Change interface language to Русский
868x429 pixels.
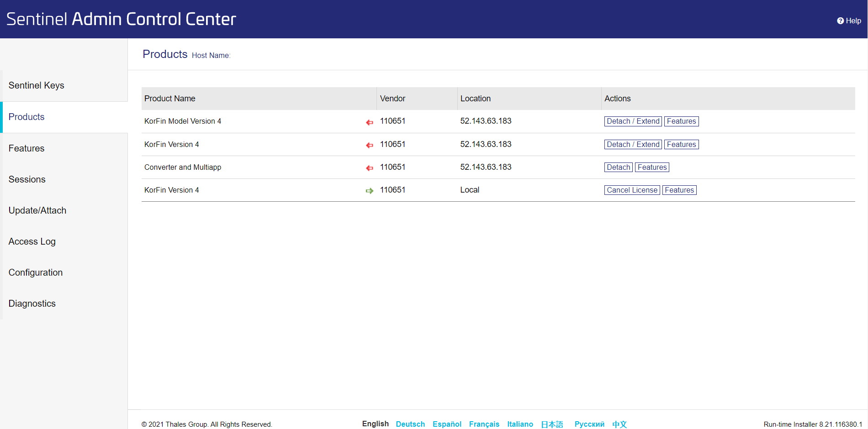589,424
